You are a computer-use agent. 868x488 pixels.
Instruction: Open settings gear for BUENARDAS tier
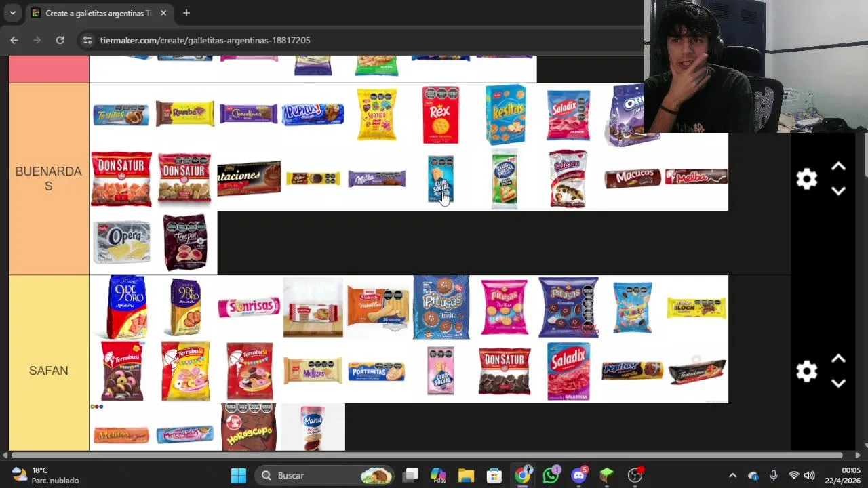[807, 179]
